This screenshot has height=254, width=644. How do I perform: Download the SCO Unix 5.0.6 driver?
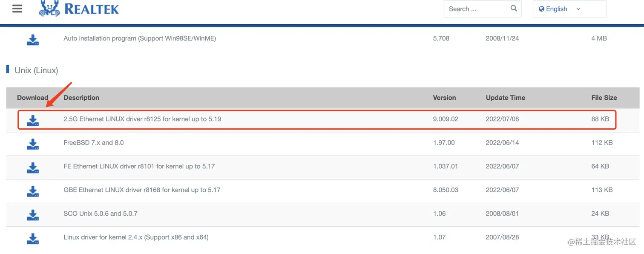[x=33, y=215]
